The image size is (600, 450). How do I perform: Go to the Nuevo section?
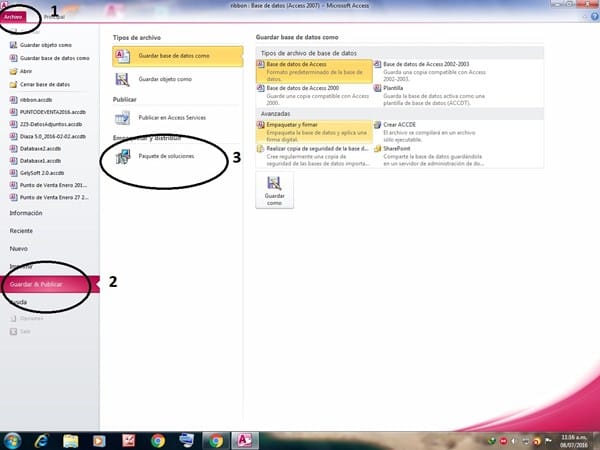click(18, 249)
